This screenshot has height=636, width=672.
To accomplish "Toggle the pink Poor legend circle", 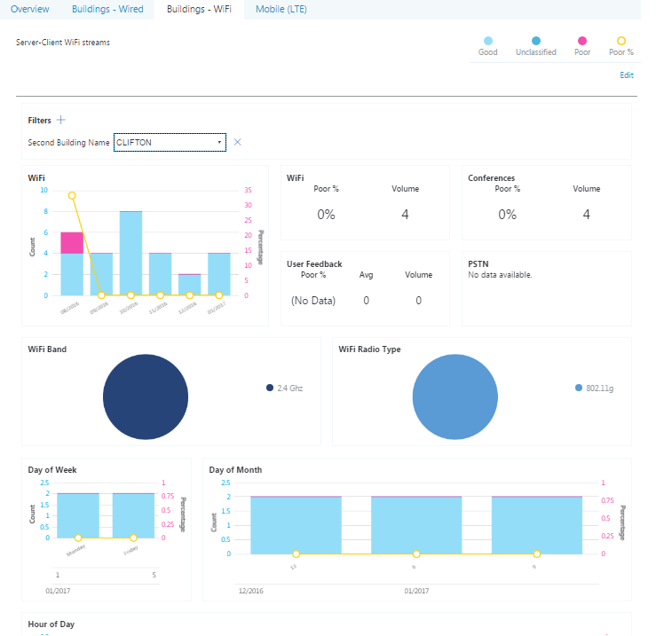I will (582, 41).
